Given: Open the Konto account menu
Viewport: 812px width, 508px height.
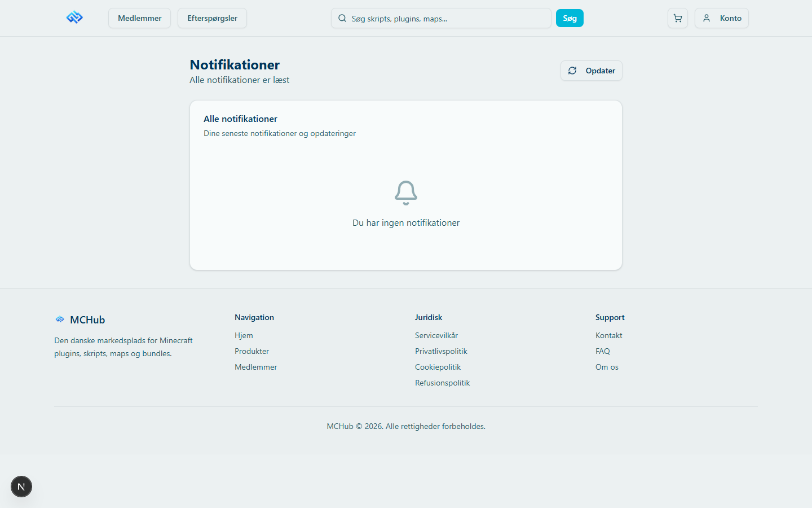Looking at the screenshot, I should pos(722,18).
